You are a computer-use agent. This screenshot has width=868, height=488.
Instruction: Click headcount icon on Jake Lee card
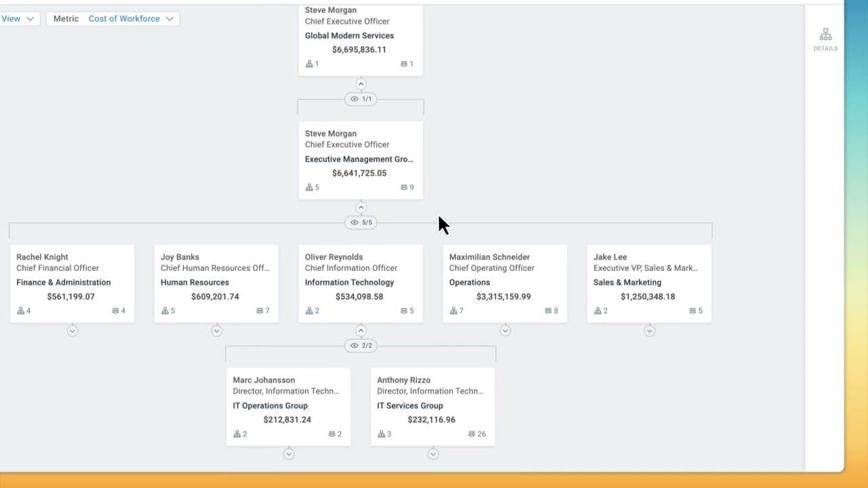(x=693, y=311)
